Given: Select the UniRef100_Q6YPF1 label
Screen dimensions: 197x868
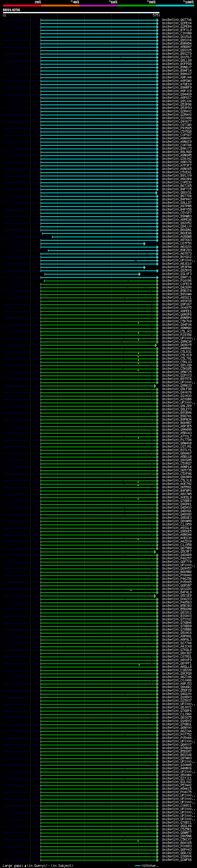Looking at the screenshot, I should (177, 664).
